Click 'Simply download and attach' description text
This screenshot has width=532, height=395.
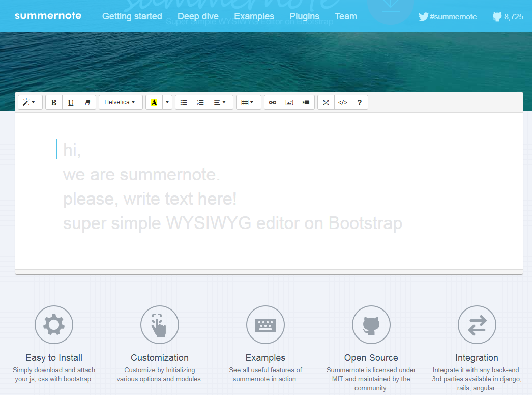(54, 370)
